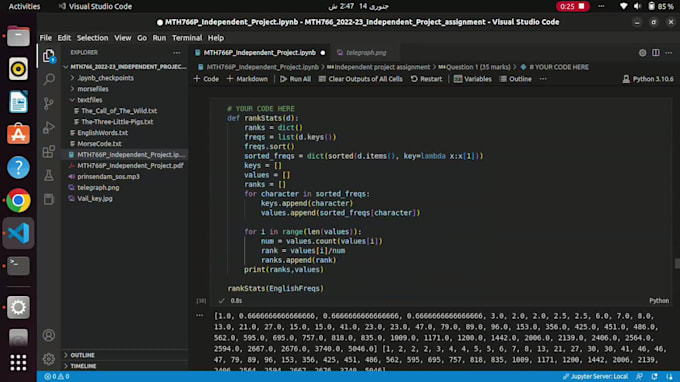Open Files app in Ubuntu dock
680x382 pixels.
(x=18, y=36)
